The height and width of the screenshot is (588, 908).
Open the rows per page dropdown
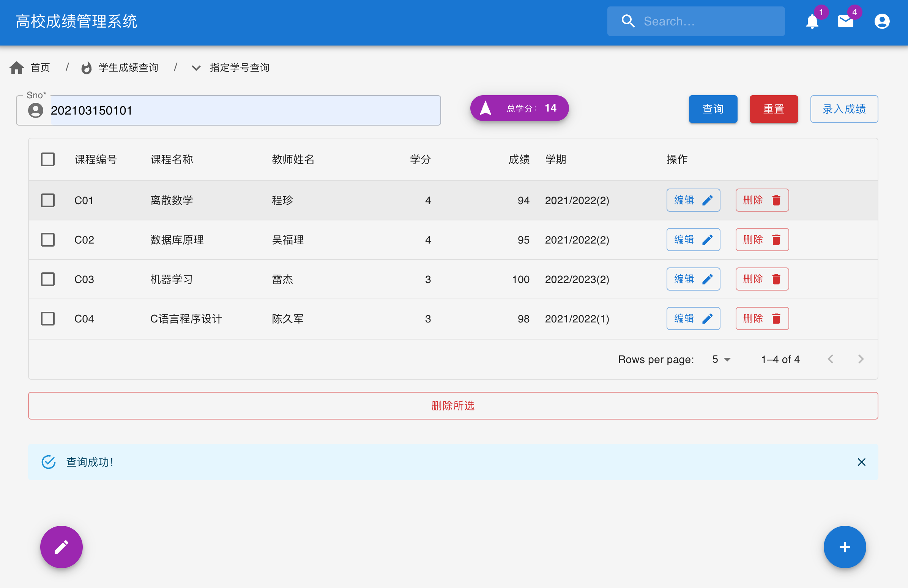[721, 359]
